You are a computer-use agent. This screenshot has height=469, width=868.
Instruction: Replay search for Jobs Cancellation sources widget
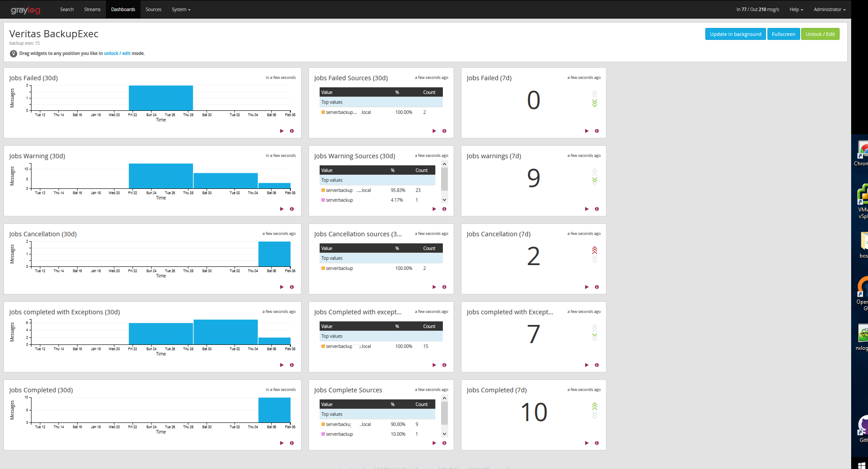tap(434, 287)
